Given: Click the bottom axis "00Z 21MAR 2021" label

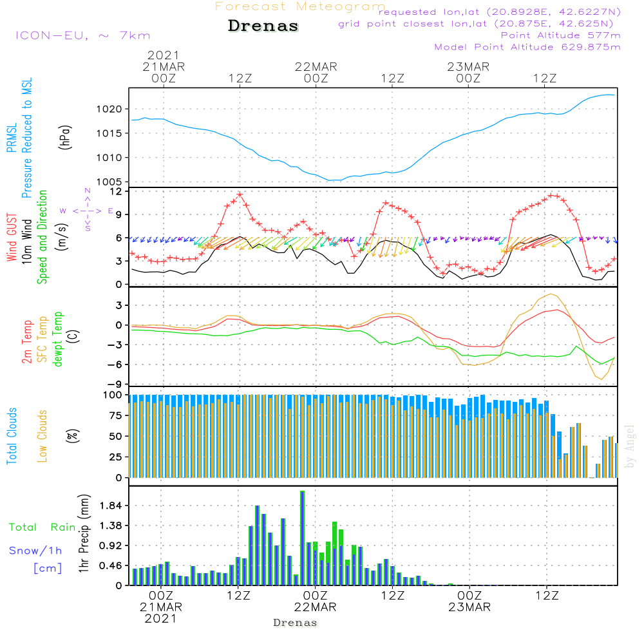Looking at the screenshot, I should (160, 607).
